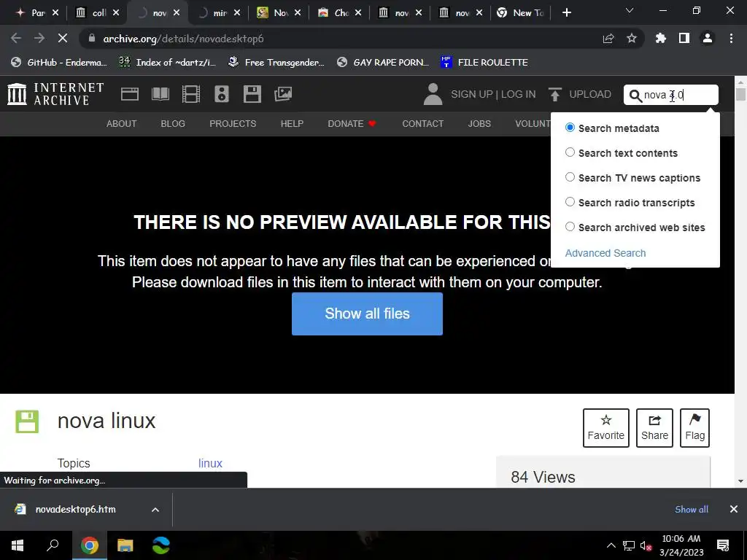This screenshot has width=747, height=560.
Task: Open the CONTACT menu item
Action: pos(423,124)
